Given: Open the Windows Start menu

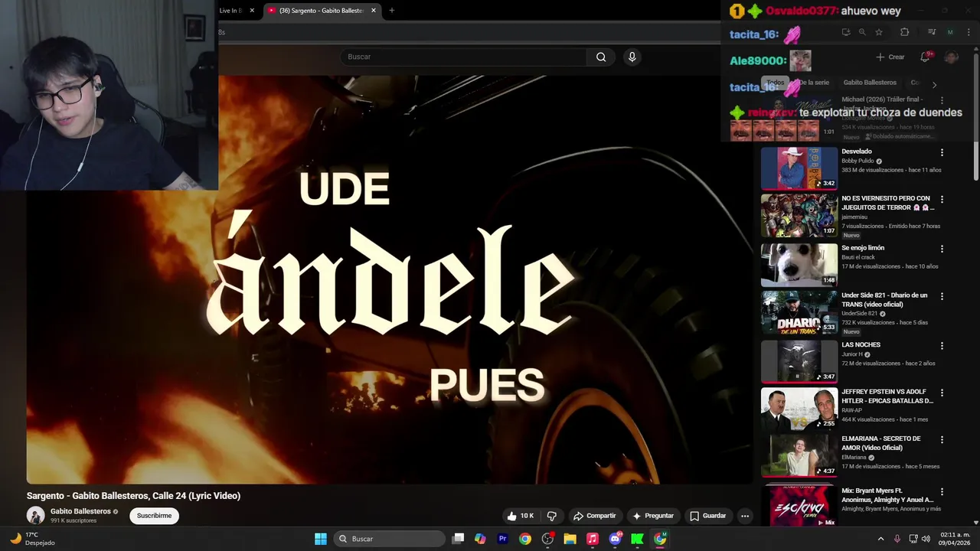Looking at the screenshot, I should (321, 539).
